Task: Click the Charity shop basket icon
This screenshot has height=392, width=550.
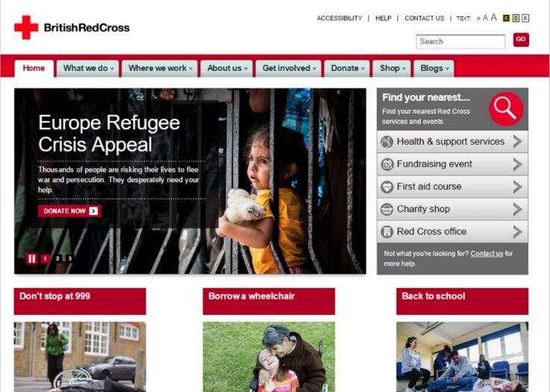Action: (x=387, y=209)
